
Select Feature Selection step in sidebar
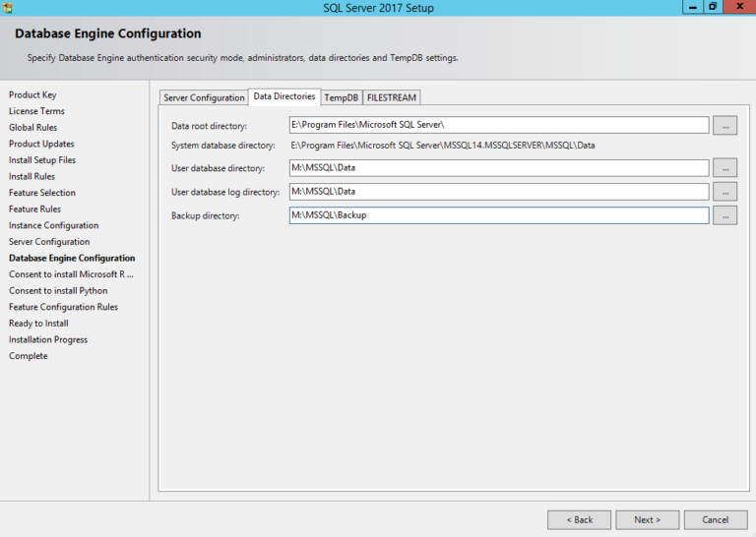point(42,193)
